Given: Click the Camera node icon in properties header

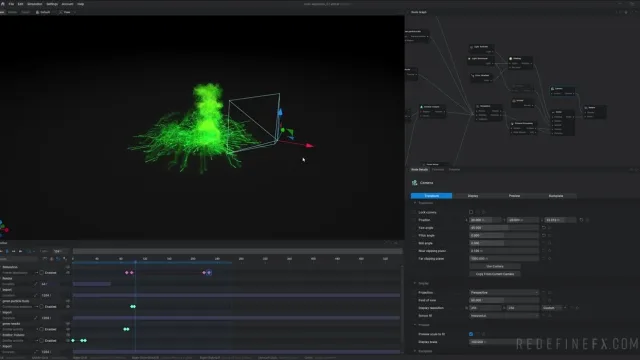Looking at the screenshot, I should tap(414, 183).
